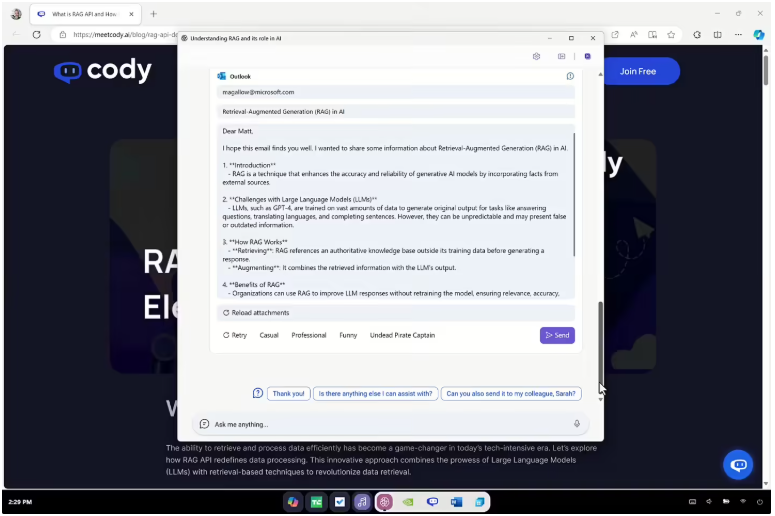Choose the Undead Pirate Captain tone
The height and width of the screenshot is (516, 775).
(402, 335)
